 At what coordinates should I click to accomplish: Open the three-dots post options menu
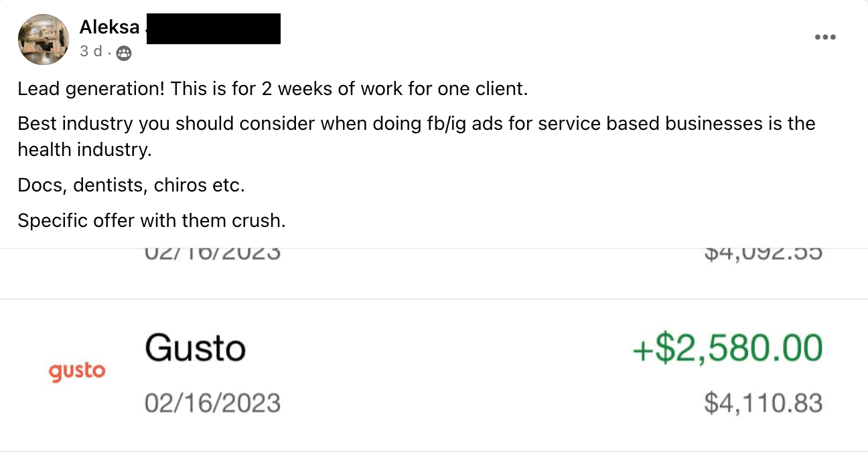(825, 37)
